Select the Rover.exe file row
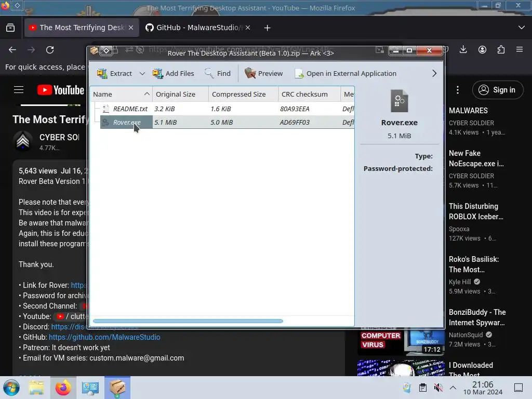Image resolution: width=532 pixels, height=399 pixels. point(222,122)
